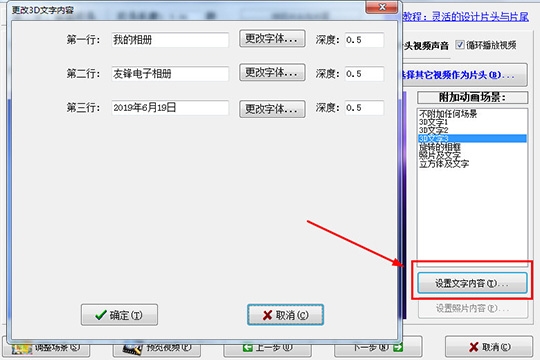Click the second line text field "友锋电子相册"
Image resolution: width=540 pixels, height=360 pixels.
pos(170,74)
